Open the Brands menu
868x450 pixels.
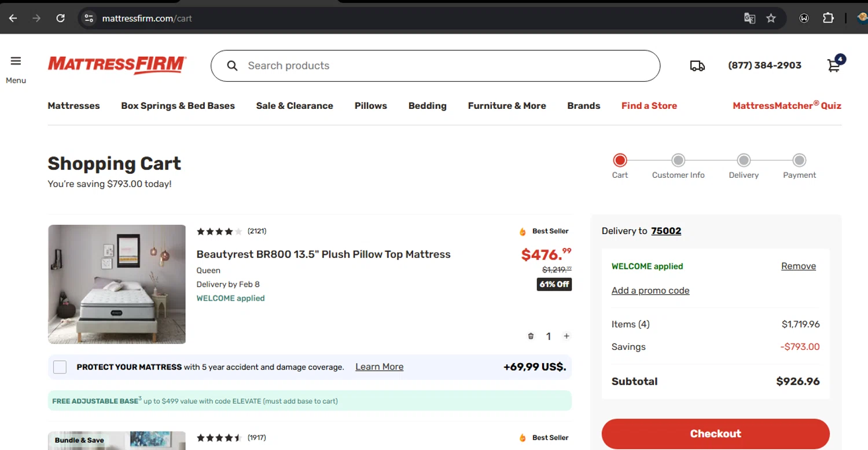(x=583, y=105)
